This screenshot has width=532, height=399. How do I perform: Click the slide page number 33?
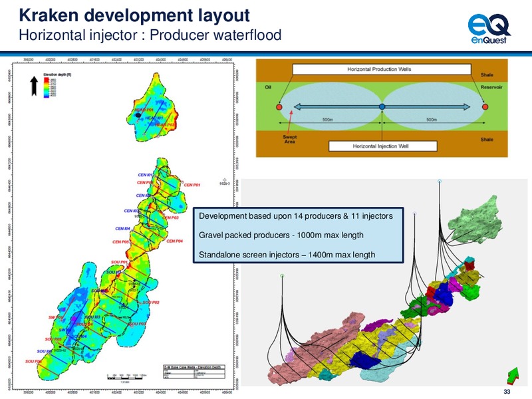tap(507, 392)
